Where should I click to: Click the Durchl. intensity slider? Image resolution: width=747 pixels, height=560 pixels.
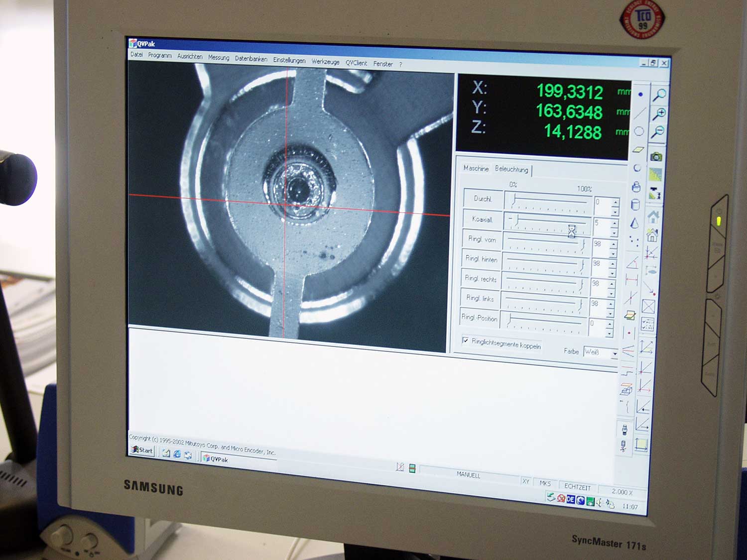tap(548, 202)
